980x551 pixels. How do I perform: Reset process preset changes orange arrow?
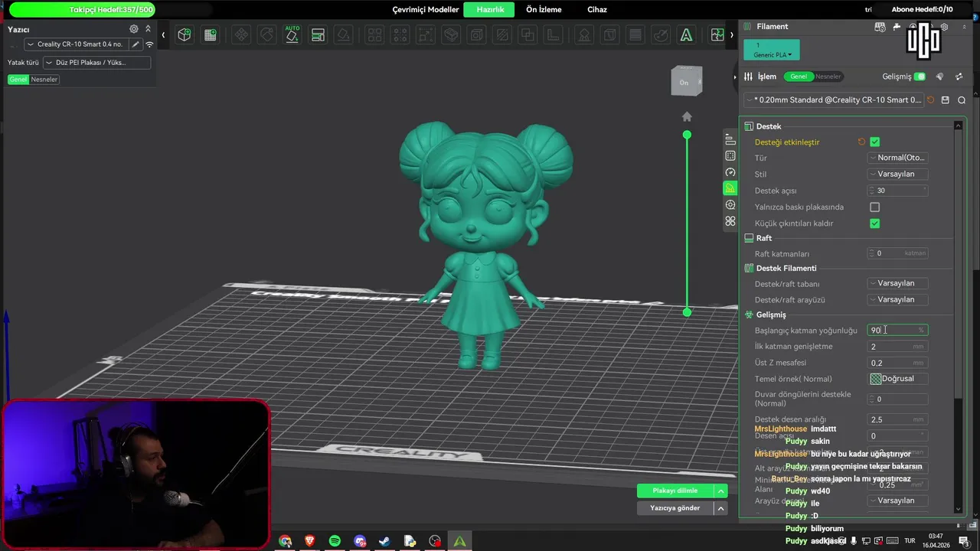[x=931, y=100]
